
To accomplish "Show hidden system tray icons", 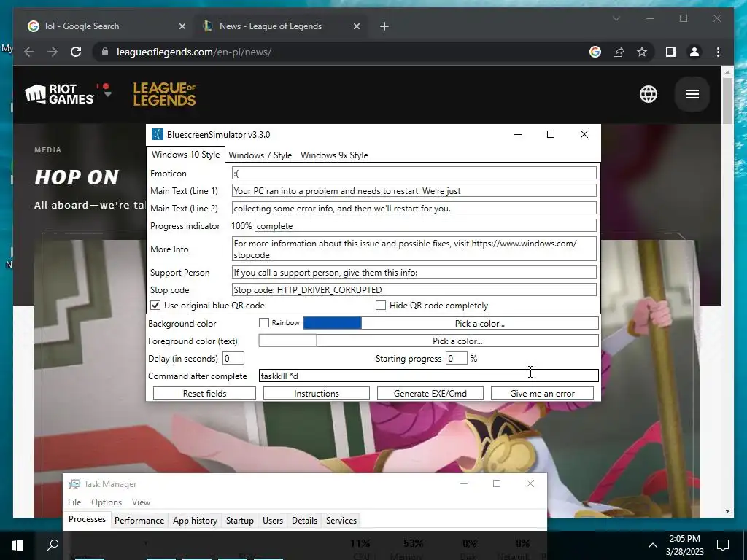I will (x=653, y=545).
